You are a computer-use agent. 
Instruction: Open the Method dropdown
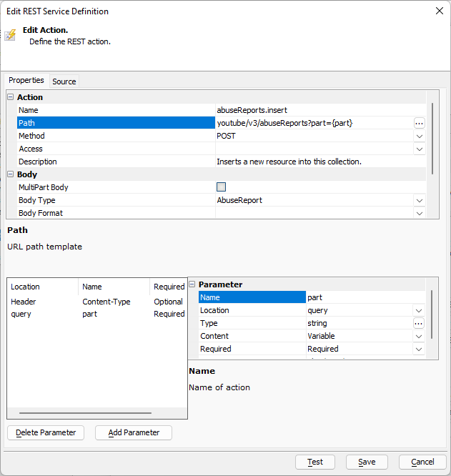[420, 136]
